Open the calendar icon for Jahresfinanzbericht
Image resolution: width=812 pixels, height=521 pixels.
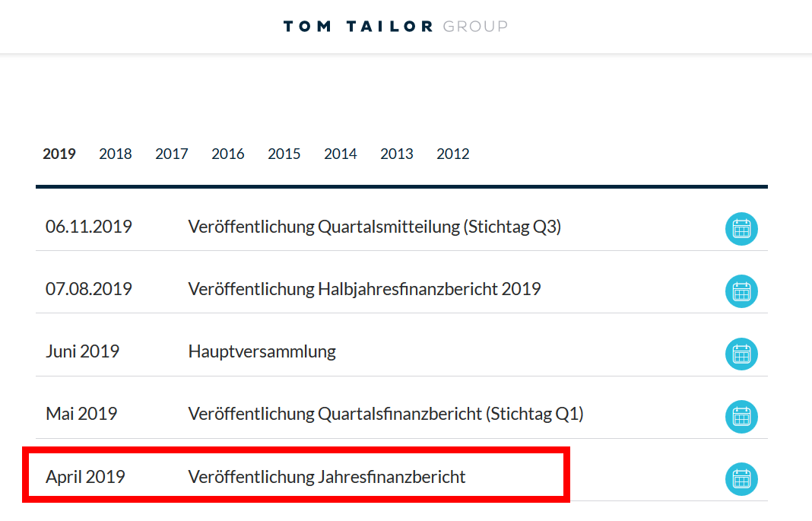point(741,478)
